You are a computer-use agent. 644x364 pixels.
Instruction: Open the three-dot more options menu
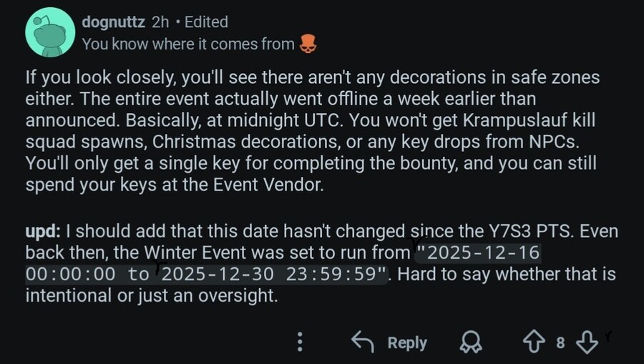(301, 343)
